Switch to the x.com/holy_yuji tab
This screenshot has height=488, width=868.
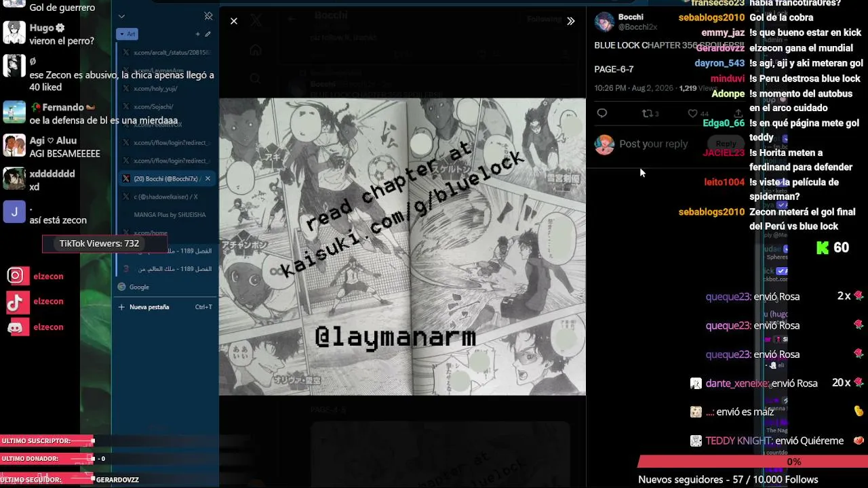pyautogui.click(x=166, y=88)
